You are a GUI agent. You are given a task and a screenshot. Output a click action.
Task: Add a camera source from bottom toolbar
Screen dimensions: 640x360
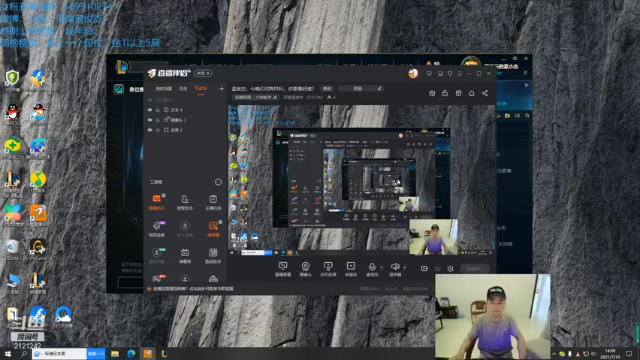tap(305, 269)
